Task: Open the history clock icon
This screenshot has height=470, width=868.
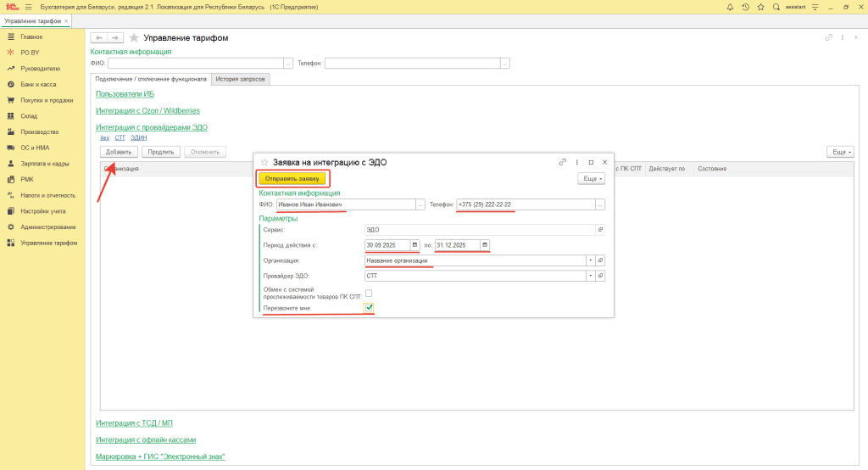Action: [x=745, y=7]
